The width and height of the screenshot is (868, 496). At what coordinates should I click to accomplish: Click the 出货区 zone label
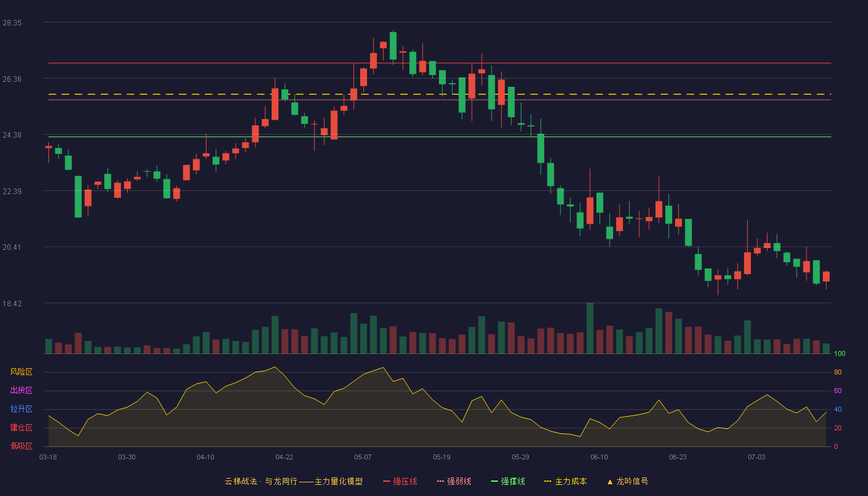tap(21, 391)
